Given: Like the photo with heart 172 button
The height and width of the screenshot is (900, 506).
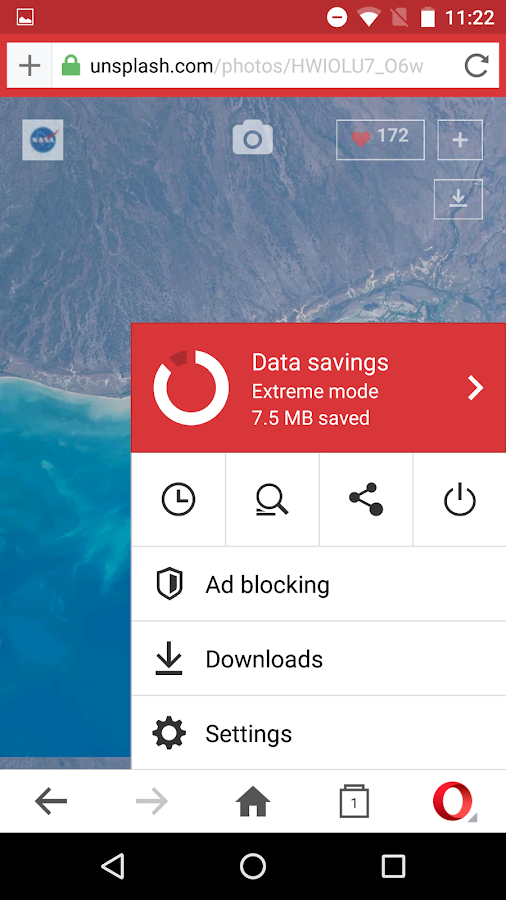Looking at the screenshot, I should coord(380,139).
